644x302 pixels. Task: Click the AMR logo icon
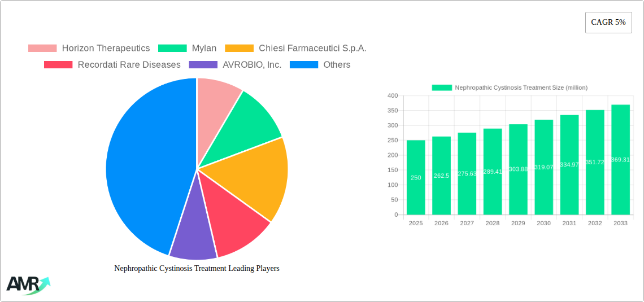(x=28, y=285)
